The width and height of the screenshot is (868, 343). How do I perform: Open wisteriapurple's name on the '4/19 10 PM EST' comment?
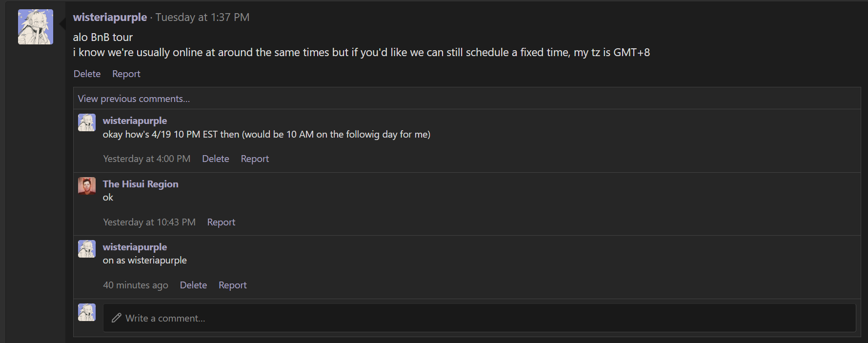click(x=135, y=121)
